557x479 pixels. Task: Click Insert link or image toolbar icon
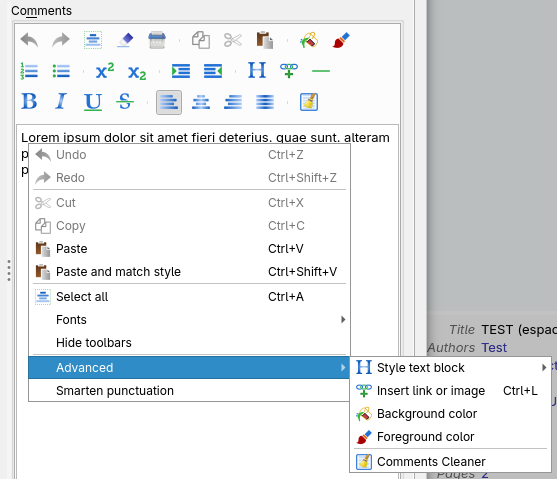point(289,71)
